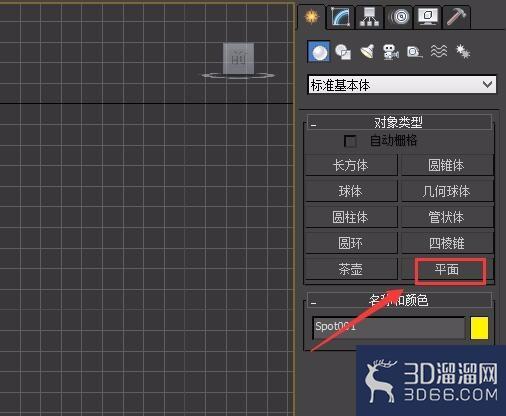Click the 圆柱体 button

tap(351, 217)
